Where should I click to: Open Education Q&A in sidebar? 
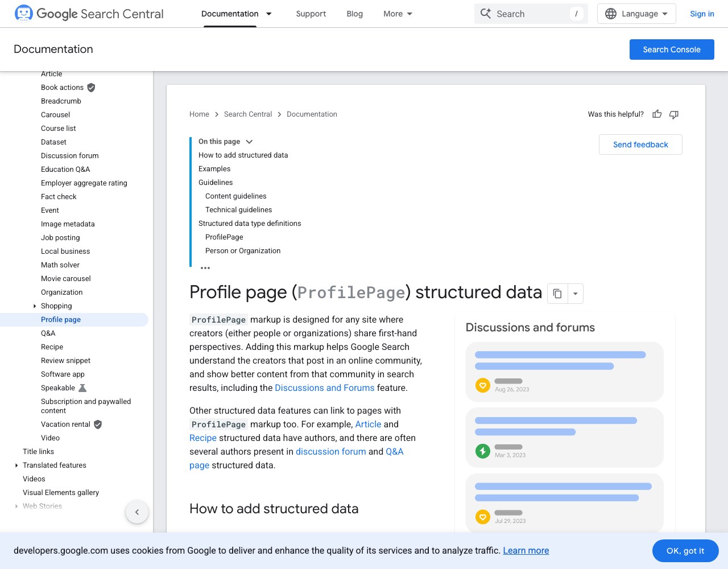(65, 170)
